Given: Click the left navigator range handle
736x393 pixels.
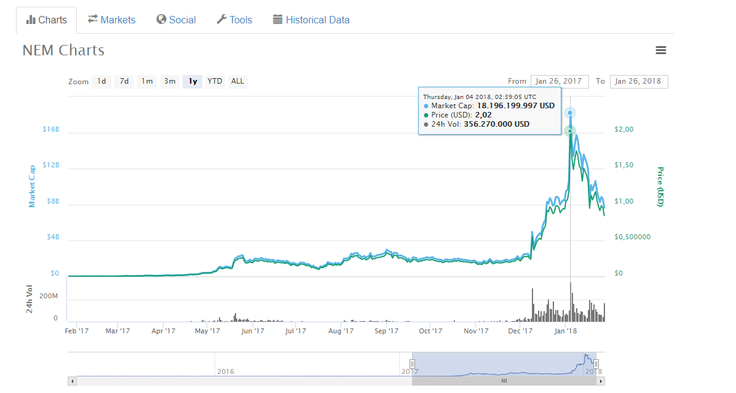Looking at the screenshot, I should (412, 364).
